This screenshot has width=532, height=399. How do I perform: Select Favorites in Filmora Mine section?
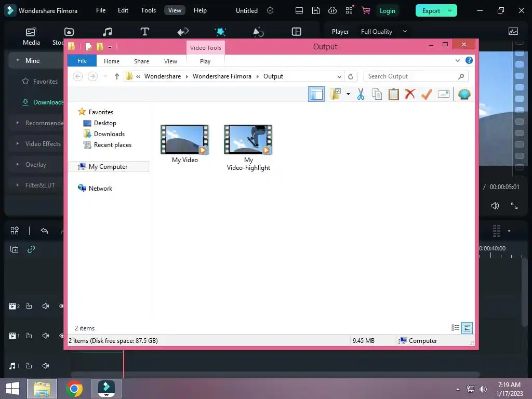[40, 81]
